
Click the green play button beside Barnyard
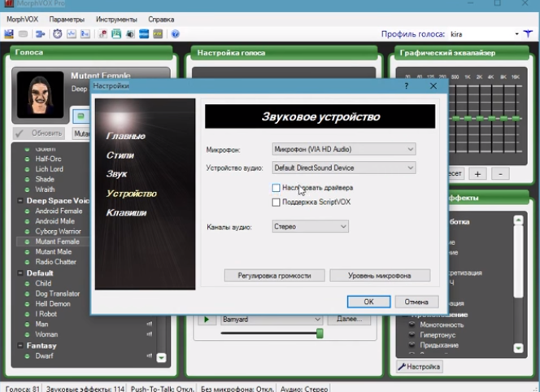click(x=207, y=320)
